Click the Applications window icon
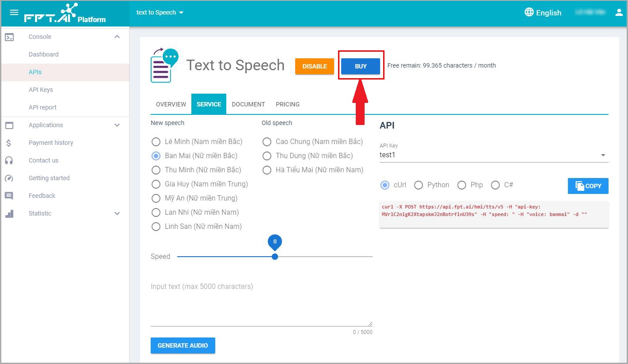 point(9,125)
